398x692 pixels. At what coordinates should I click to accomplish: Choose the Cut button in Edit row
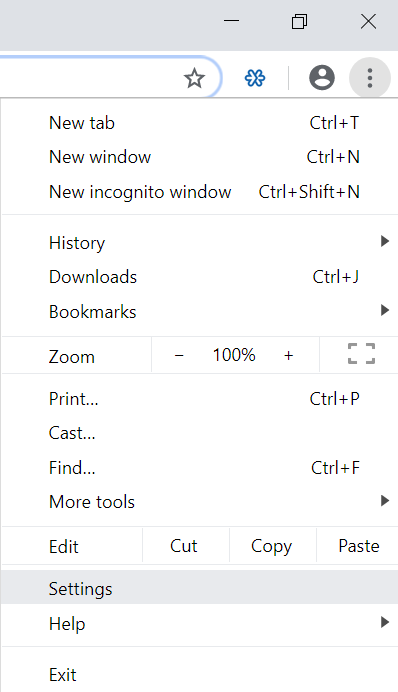tap(185, 546)
